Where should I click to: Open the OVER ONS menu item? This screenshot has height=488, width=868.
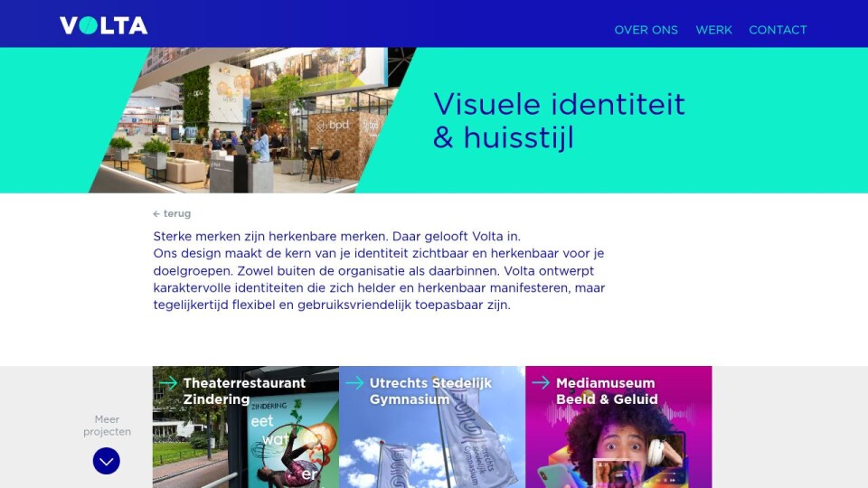point(646,30)
